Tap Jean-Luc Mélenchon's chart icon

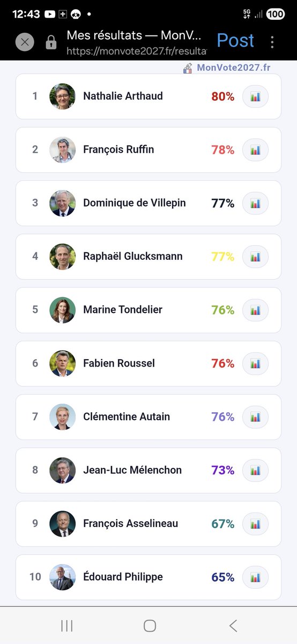[x=255, y=470]
